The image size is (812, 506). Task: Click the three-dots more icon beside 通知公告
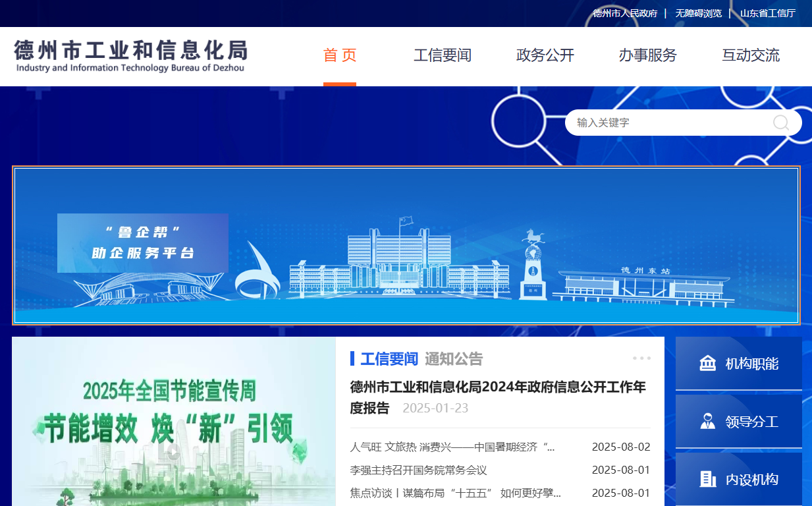(641, 358)
